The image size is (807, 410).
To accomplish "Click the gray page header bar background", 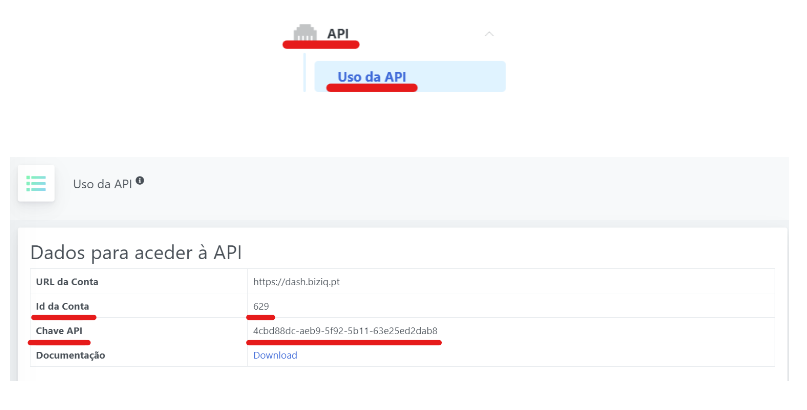I will pos(450,188).
